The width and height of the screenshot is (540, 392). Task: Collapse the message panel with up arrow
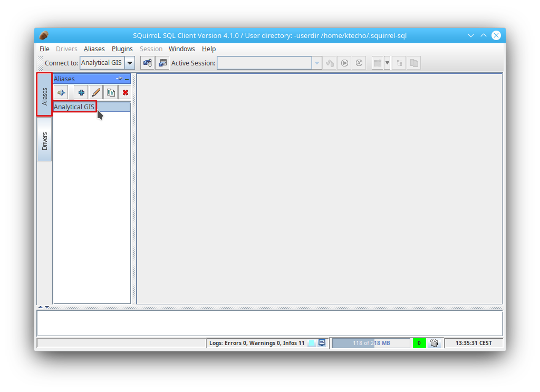[40, 307]
